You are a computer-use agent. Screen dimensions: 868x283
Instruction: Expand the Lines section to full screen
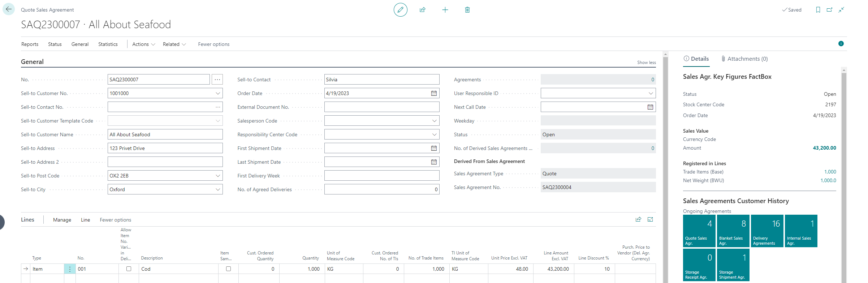pos(650,219)
